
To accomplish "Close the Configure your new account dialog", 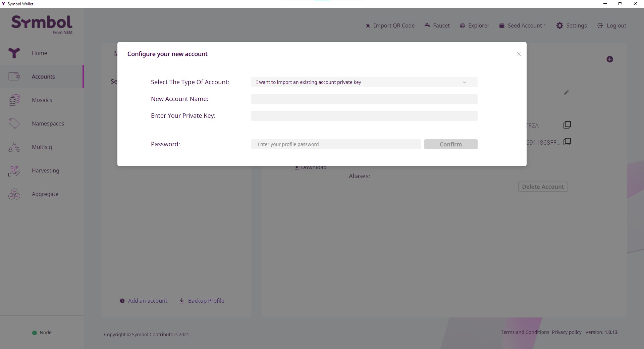I will tap(519, 54).
